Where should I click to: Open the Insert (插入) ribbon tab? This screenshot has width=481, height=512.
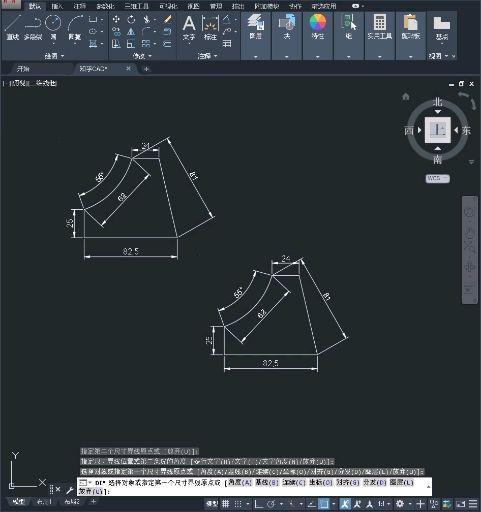pyautogui.click(x=57, y=6)
